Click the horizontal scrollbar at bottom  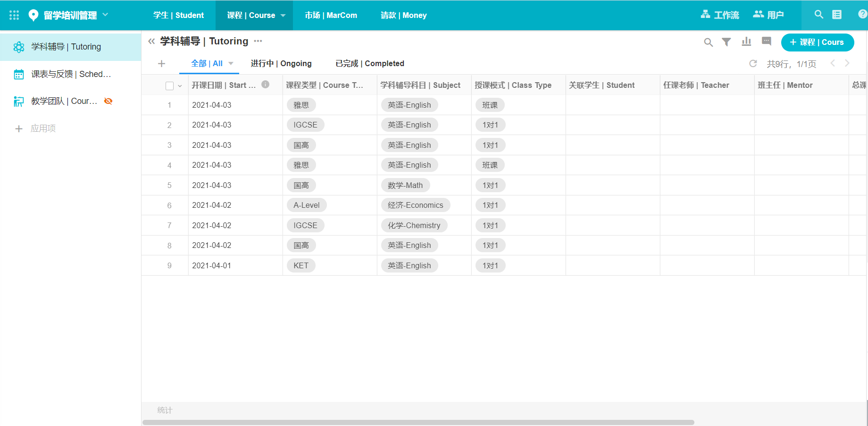(x=418, y=422)
